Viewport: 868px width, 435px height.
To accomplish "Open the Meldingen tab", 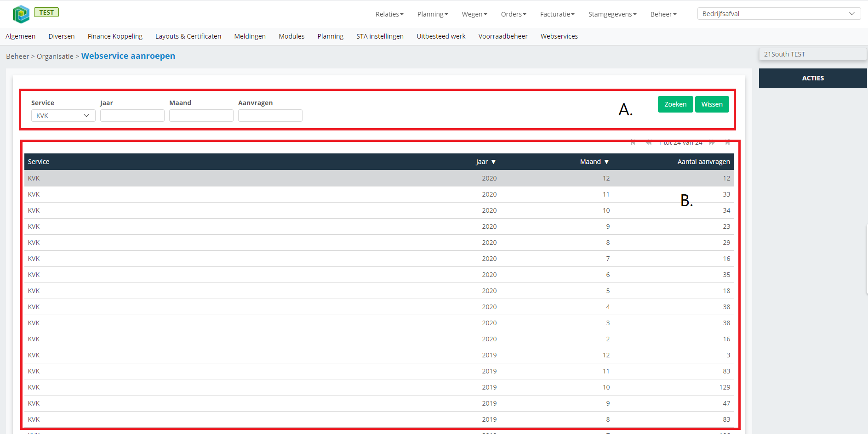I will [250, 36].
